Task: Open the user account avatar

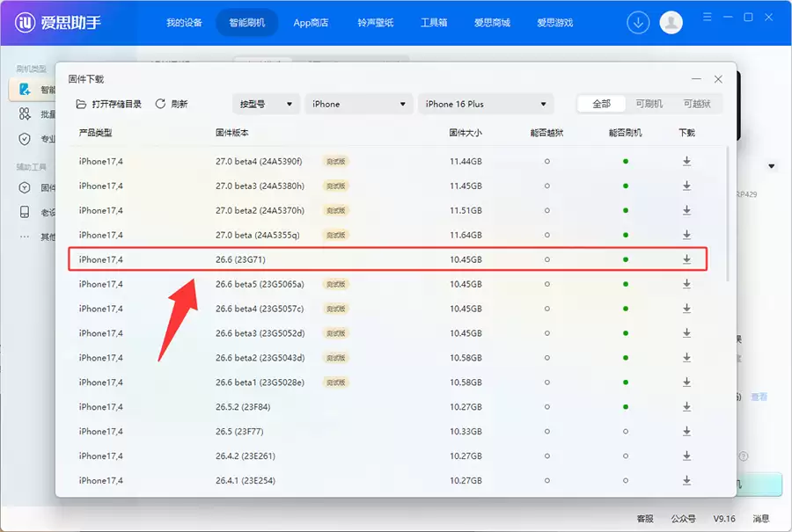Action: (x=671, y=23)
